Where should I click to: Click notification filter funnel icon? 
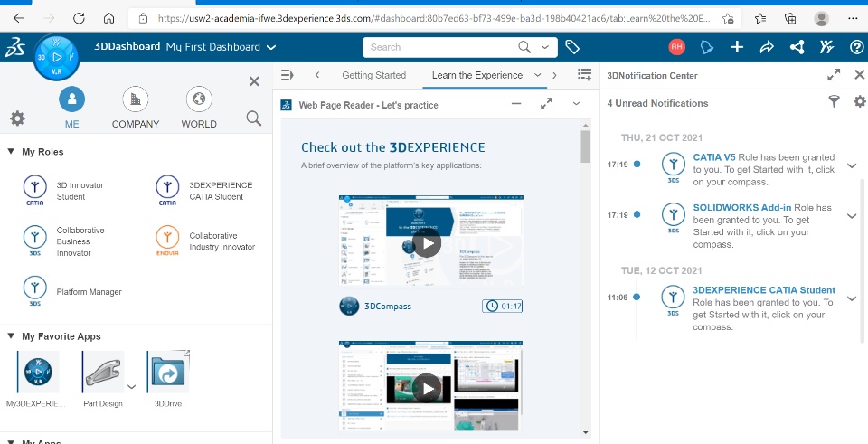pyautogui.click(x=834, y=101)
